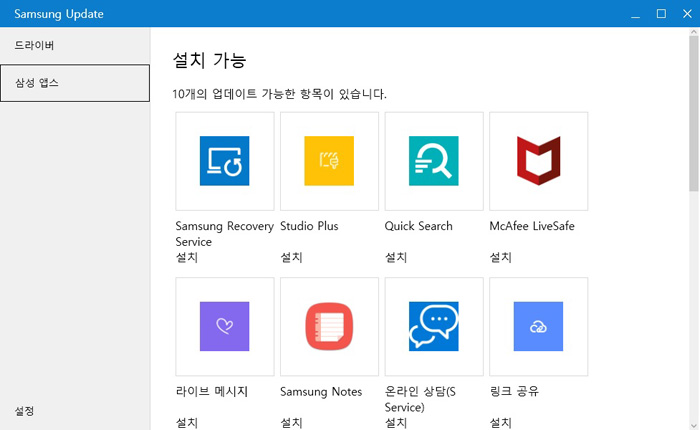Select the Studio Plus name text
Image resolution: width=700 pixels, height=430 pixels.
pyautogui.click(x=309, y=226)
